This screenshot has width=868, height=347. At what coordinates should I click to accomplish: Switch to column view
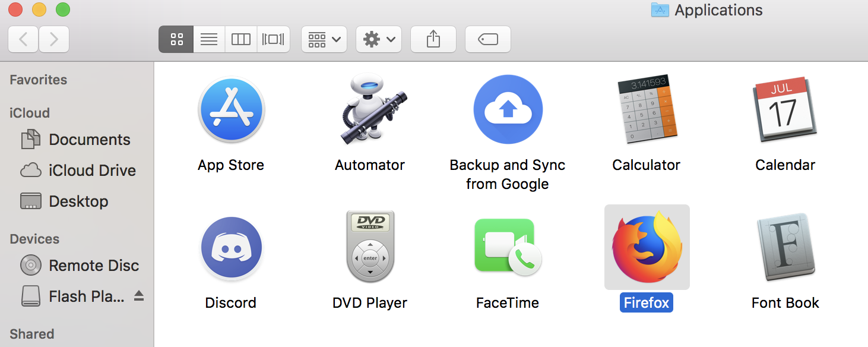pyautogui.click(x=241, y=40)
